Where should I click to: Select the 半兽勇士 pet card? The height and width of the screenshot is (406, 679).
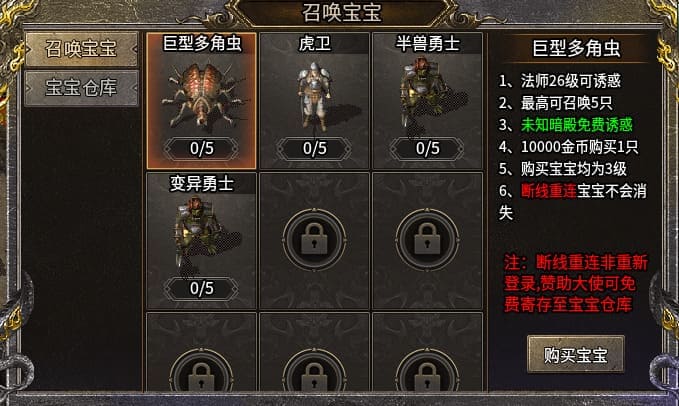427,100
